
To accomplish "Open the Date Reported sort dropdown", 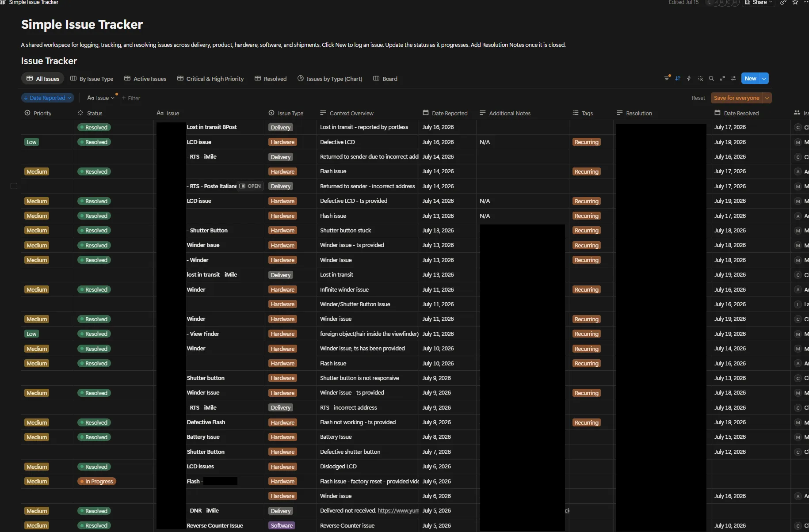I will click(x=48, y=98).
